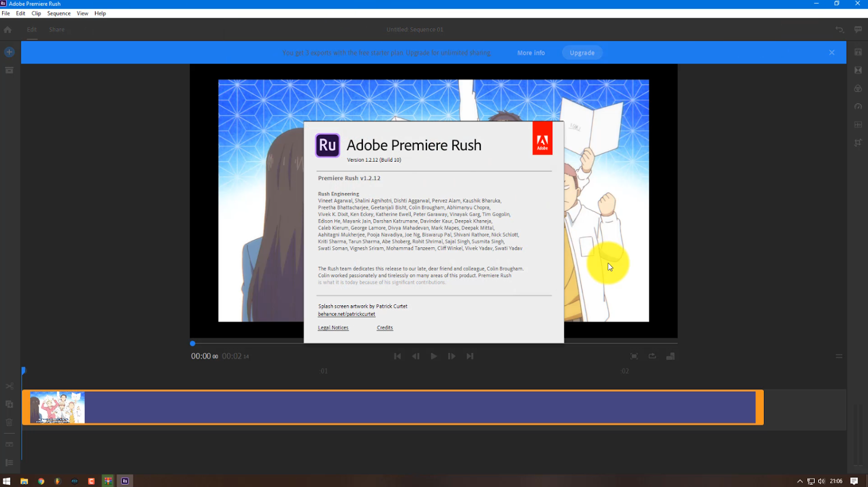Image resolution: width=868 pixels, height=487 pixels.
Task: Undo with the curved arrow icon
Action: (x=840, y=30)
